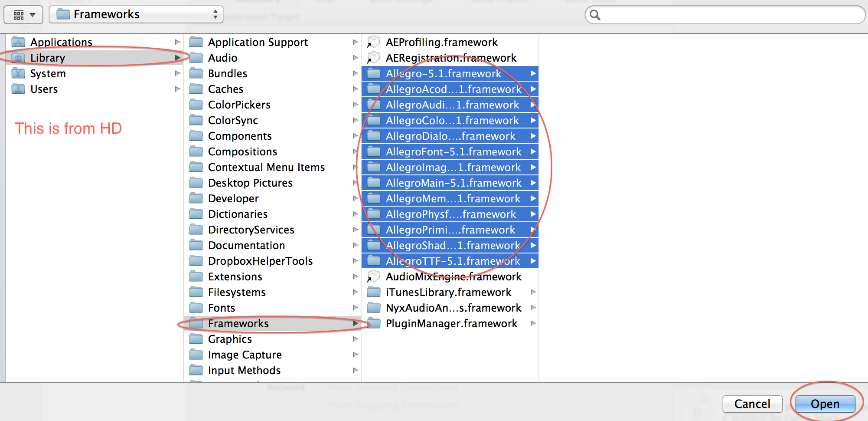This screenshot has width=868, height=421.
Task: Click the AudioMixEngine.framework alias icon
Action: coord(373,276)
